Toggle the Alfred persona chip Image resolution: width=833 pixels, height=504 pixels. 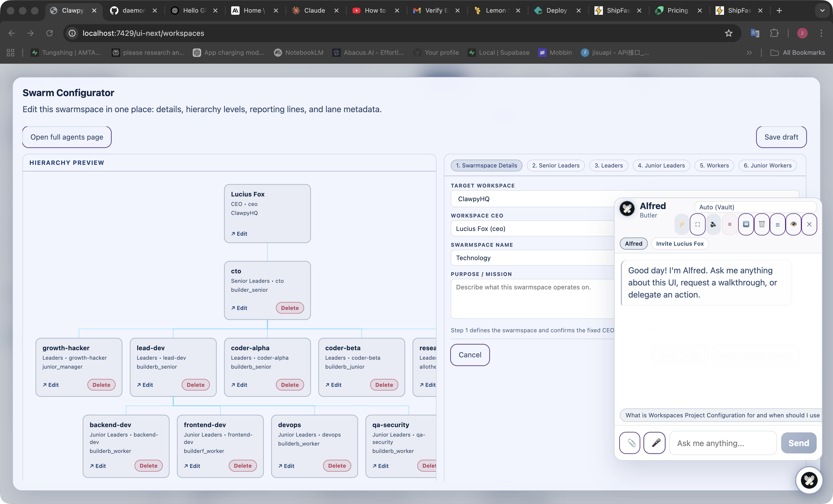633,243
